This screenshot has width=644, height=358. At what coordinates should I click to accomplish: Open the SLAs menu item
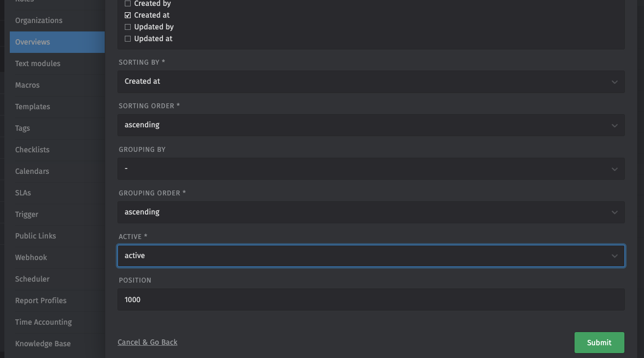click(23, 193)
